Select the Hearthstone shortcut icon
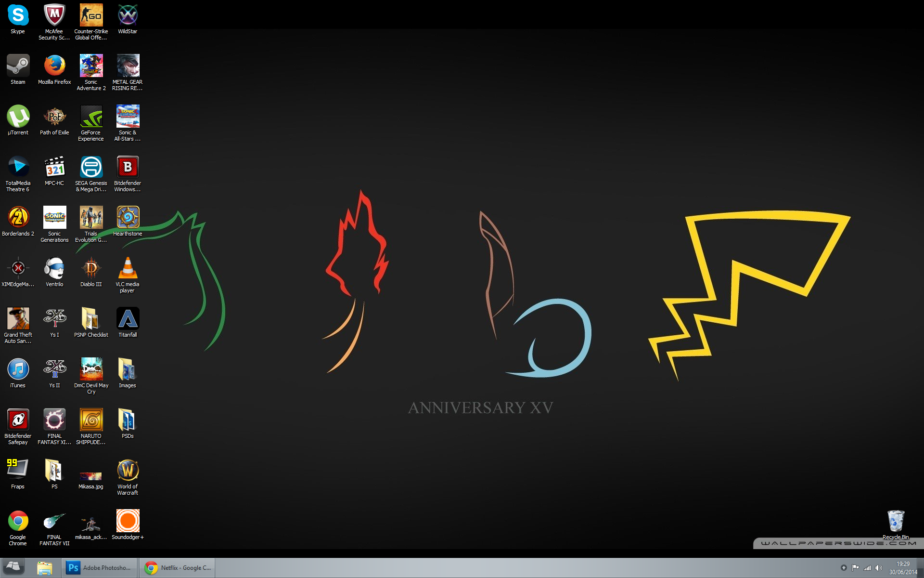The width and height of the screenshot is (924, 578). tap(128, 218)
